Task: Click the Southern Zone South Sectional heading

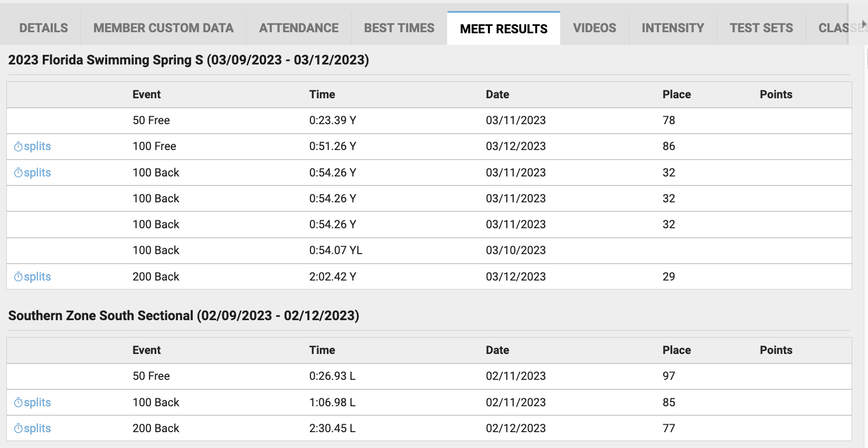Action: tap(183, 315)
